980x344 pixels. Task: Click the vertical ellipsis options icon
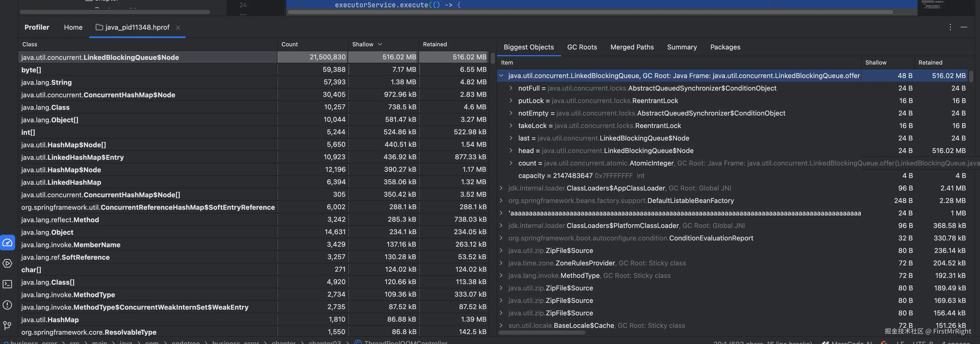[950, 27]
